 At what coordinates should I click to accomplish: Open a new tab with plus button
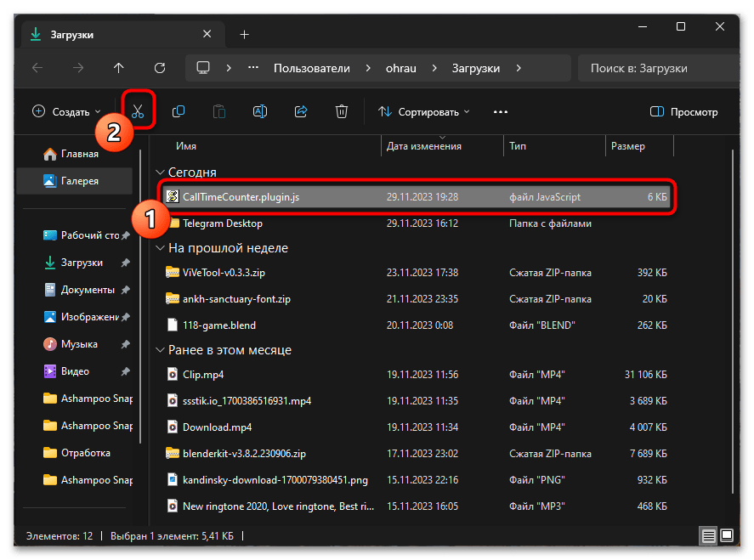click(244, 35)
